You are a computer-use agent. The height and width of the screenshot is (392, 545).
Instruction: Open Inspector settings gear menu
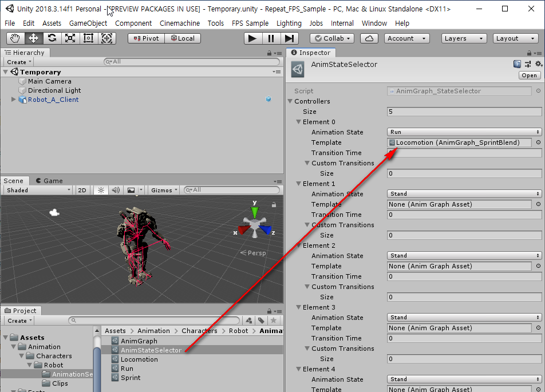click(538, 64)
